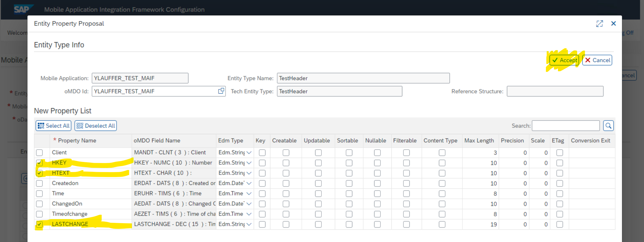Open Edm Type dropdown for LASTCHANGE row
Viewport: 644px width, 242px height.
point(249,224)
